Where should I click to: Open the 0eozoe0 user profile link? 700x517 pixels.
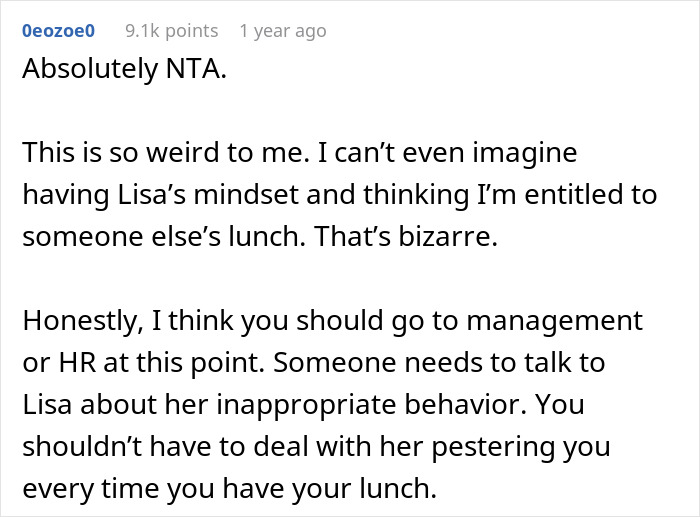coord(57,31)
